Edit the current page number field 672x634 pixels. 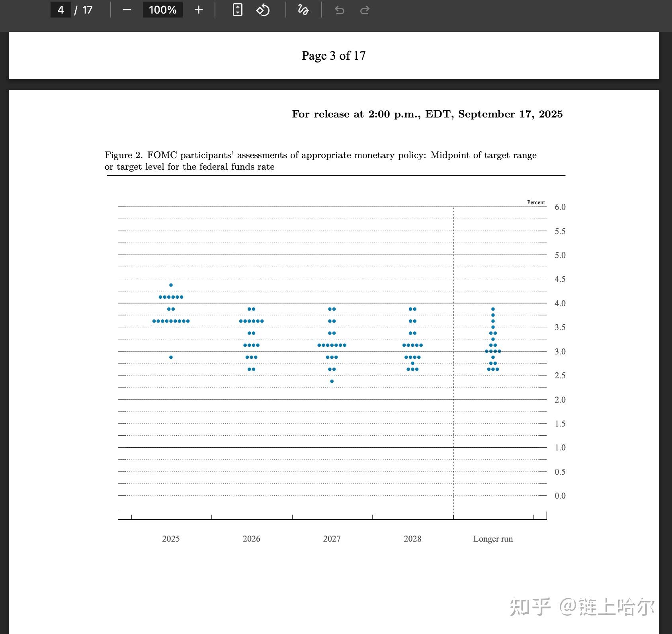pyautogui.click(x=61, y=10)
